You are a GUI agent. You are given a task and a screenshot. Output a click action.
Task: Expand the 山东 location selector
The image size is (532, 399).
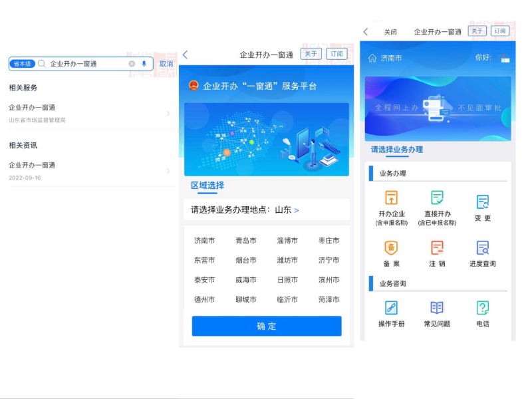(x=297, y=210)
